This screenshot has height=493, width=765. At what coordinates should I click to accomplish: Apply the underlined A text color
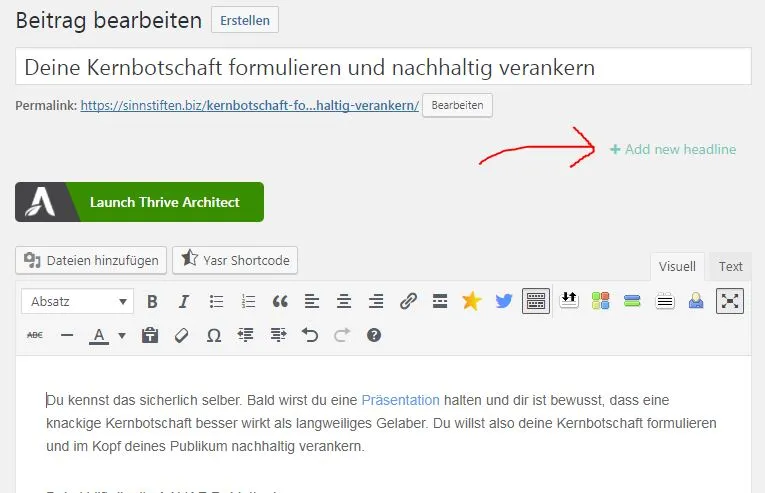99,336
